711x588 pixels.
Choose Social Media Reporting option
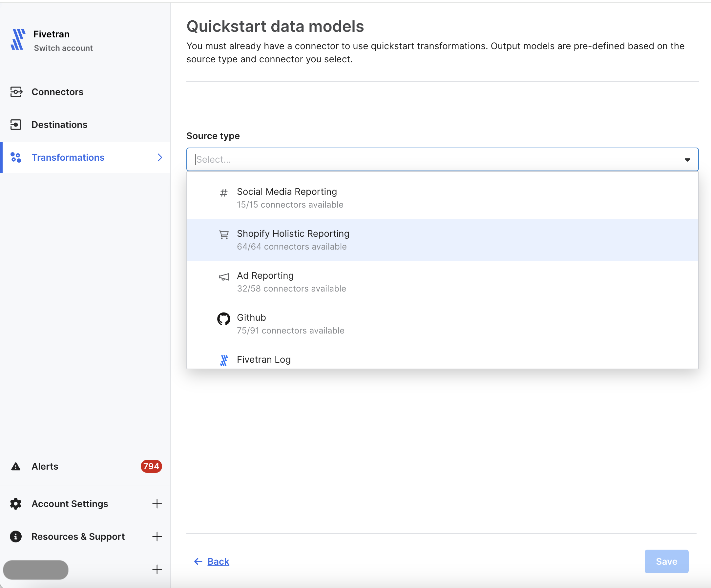(442, 198)
